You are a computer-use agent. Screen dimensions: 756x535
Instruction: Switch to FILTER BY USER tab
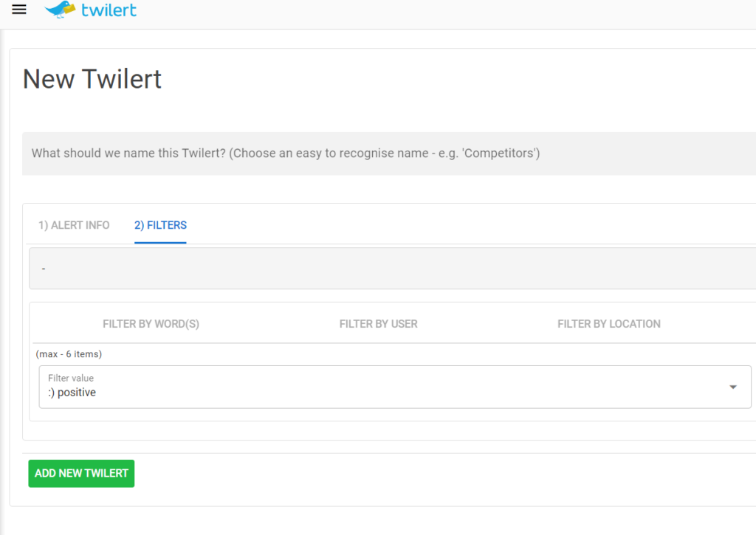[378, 323]
